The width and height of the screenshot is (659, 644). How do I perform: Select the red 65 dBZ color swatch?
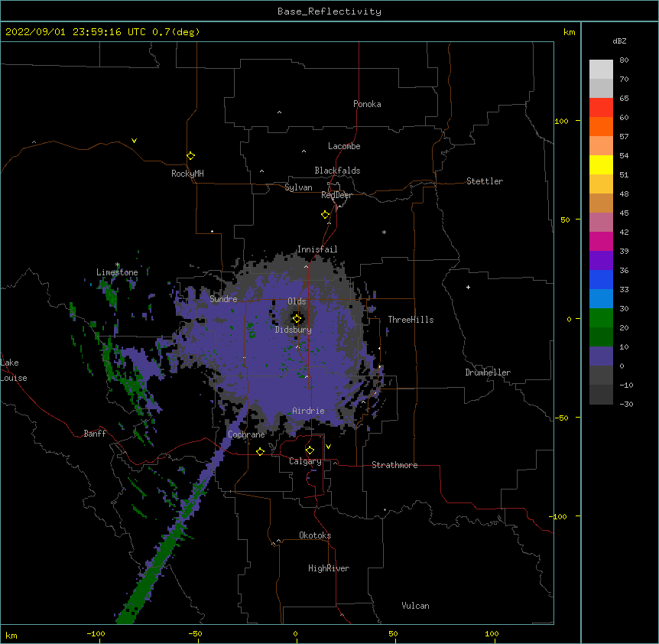601,107
